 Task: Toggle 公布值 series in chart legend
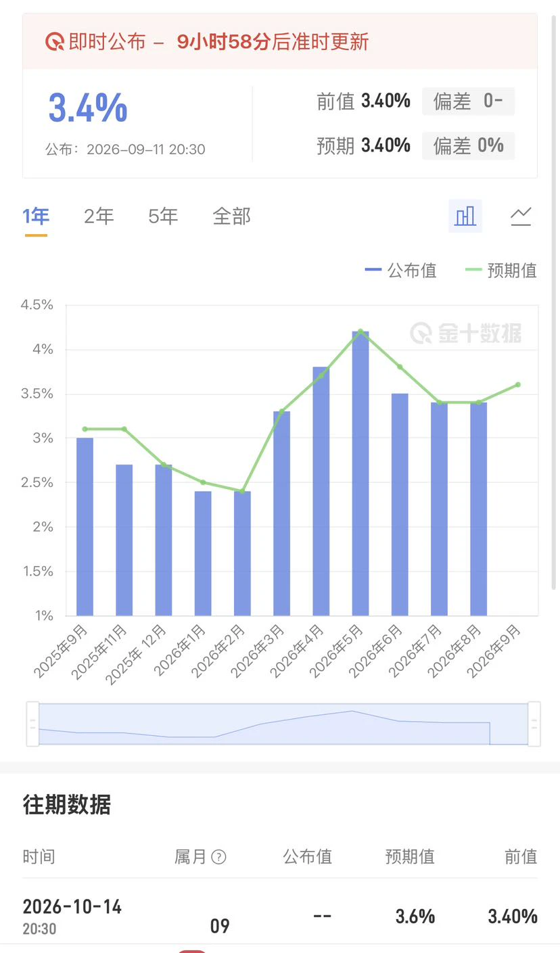pyautogui.click(x=400, y=271)
